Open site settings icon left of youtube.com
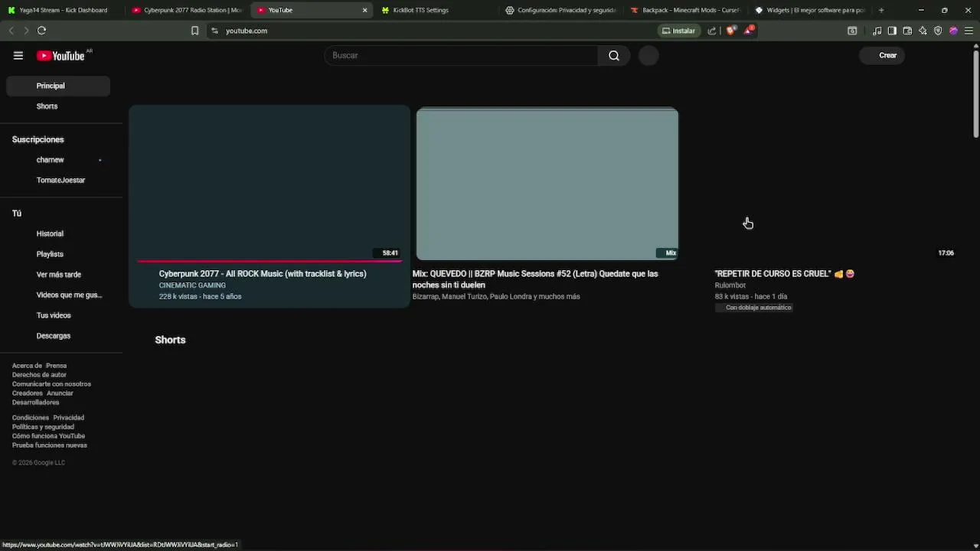This screenshot has height=551, width=980. [x=215, y=31]
